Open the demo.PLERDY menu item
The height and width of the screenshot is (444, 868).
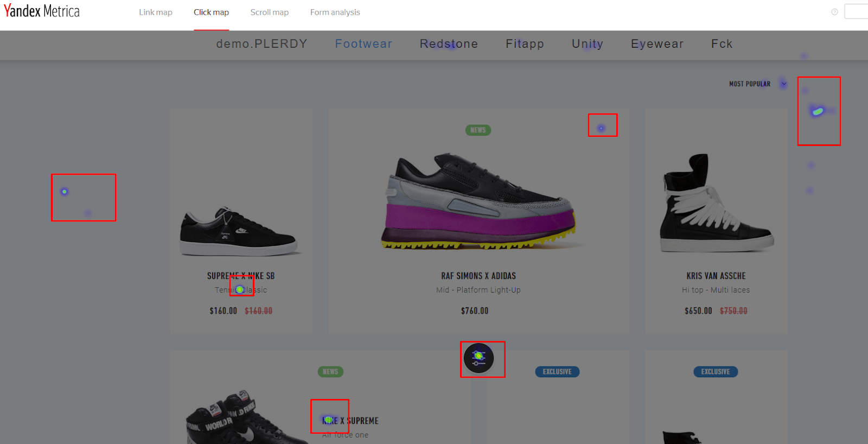coord(261,44)
